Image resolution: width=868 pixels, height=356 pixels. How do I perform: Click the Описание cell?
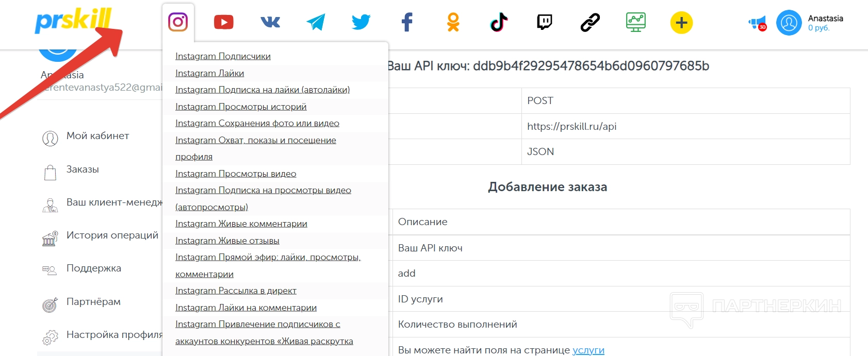pos(621,222)
